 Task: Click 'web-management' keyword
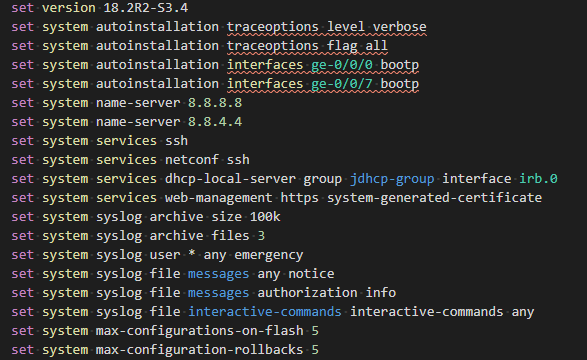coord(219,198)
